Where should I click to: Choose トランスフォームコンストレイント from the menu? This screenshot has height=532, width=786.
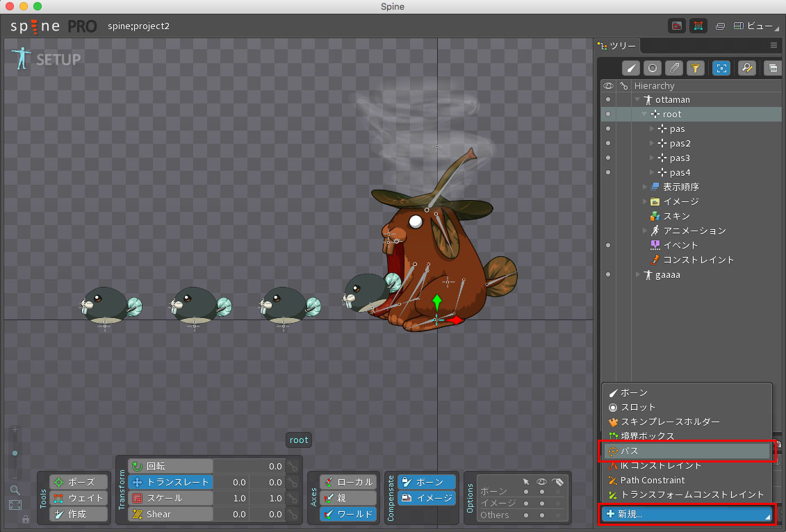pyautogui.click(x=687, y=494)
